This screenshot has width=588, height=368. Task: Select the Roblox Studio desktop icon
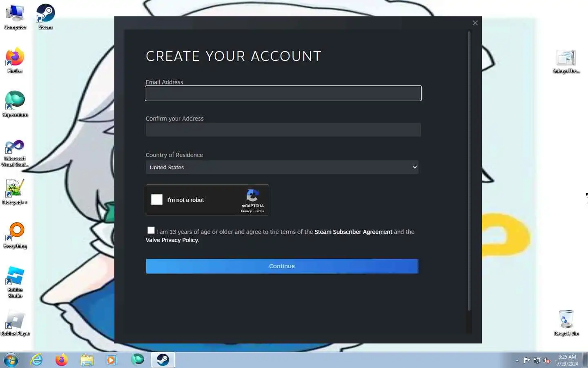pyautogui.click(x=15, y=282)
